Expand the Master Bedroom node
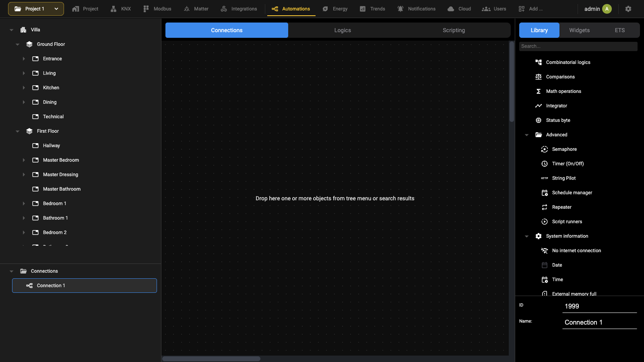This screenshot has width=644, height=362. pos(24,160)
